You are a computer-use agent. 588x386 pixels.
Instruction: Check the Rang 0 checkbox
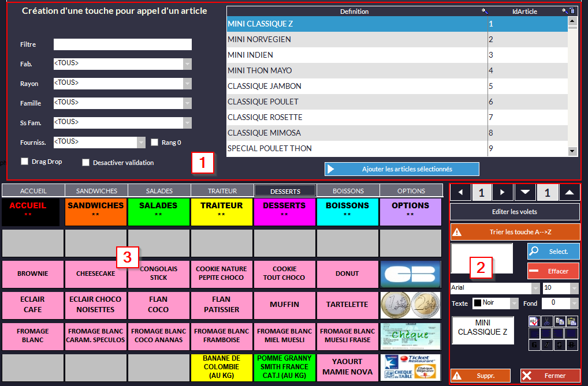[x=154, y=142]
